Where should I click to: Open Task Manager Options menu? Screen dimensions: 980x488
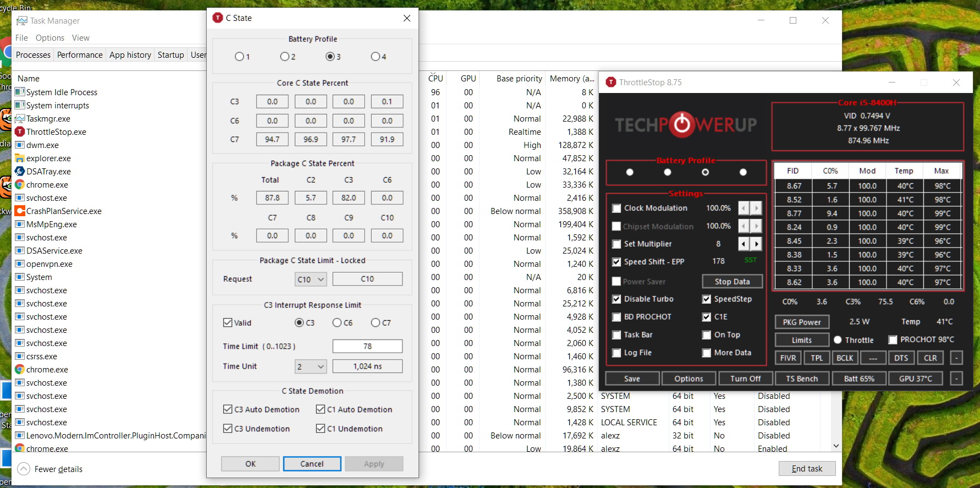(50, 38)
